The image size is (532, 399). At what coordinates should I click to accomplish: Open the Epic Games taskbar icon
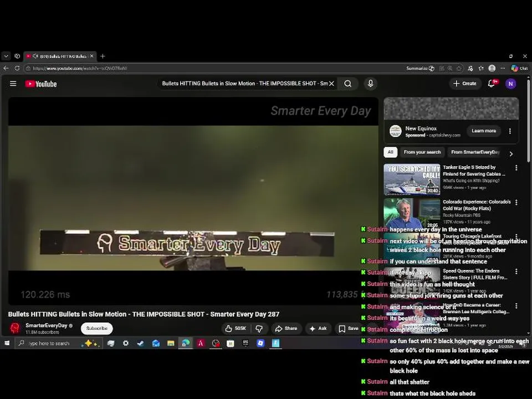point(245,343)
